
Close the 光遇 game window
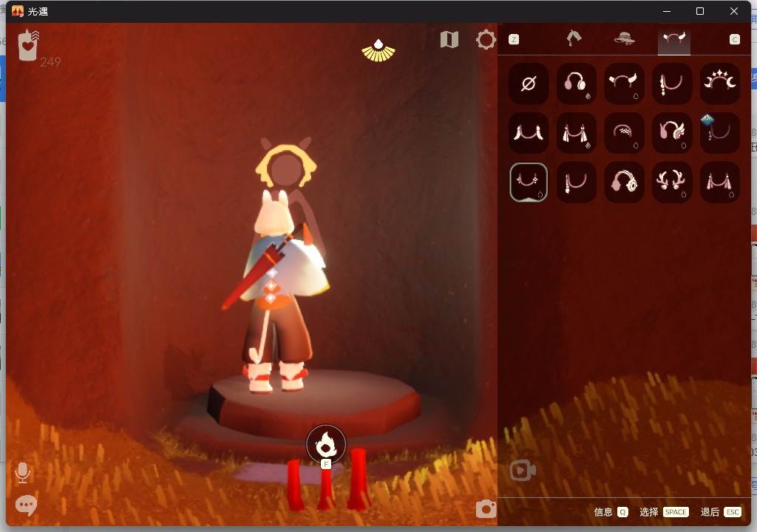click(734, 11)
